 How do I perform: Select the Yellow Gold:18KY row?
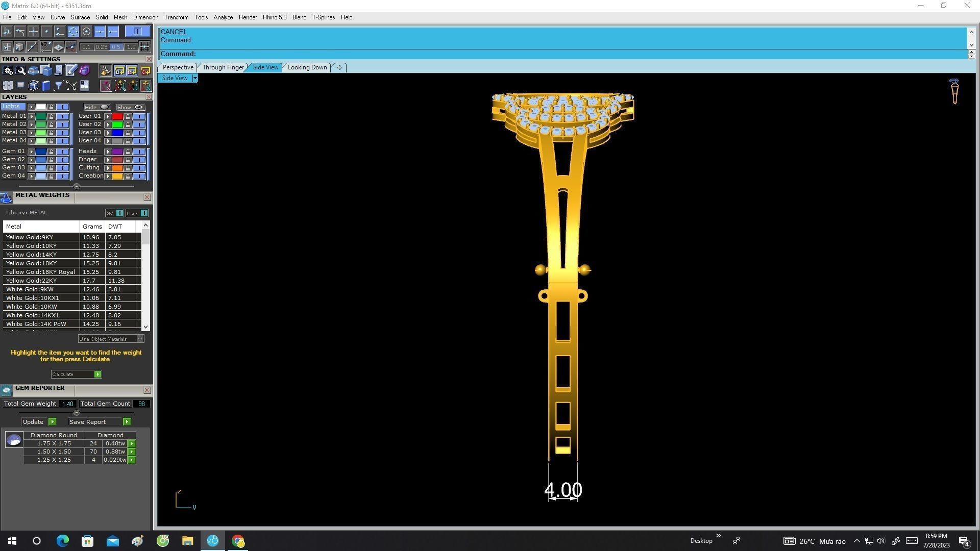click(x=71, y=263)
